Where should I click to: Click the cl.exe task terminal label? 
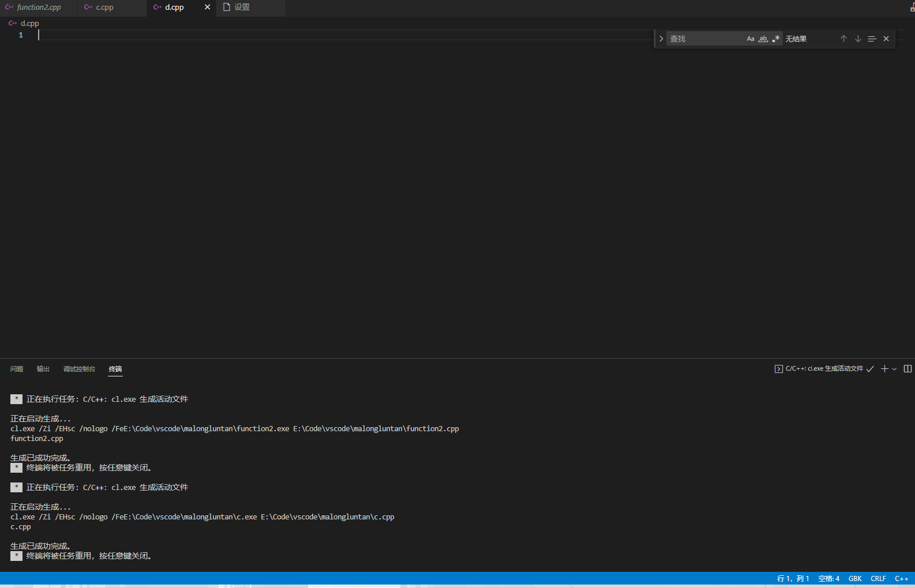tap(824, 368)
